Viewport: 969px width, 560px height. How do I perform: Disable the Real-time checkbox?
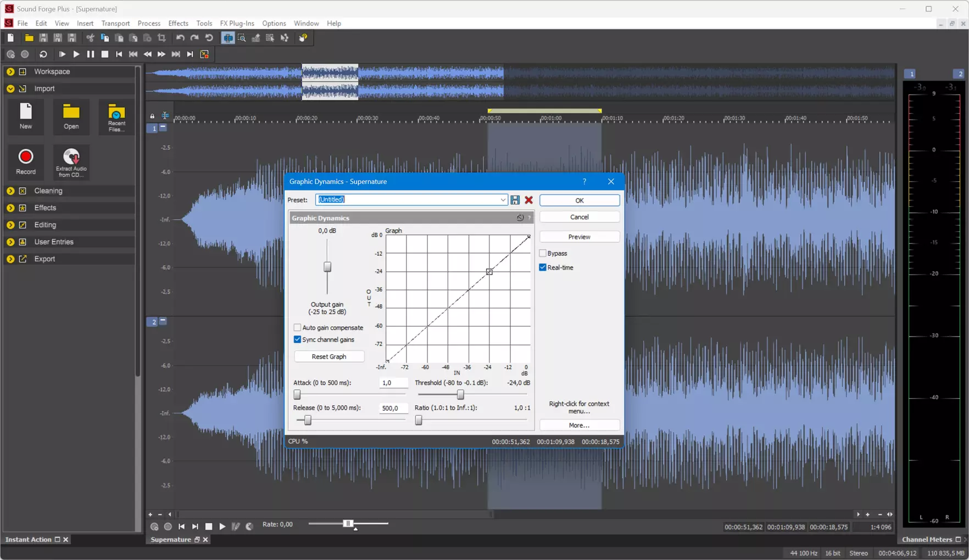pos(543,267)
